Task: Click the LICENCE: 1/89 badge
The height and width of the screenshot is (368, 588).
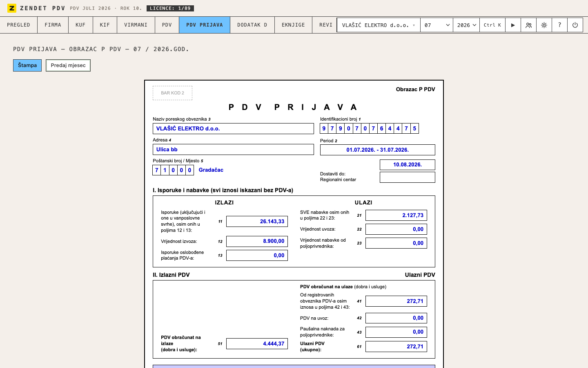Action: click(170, 8)
